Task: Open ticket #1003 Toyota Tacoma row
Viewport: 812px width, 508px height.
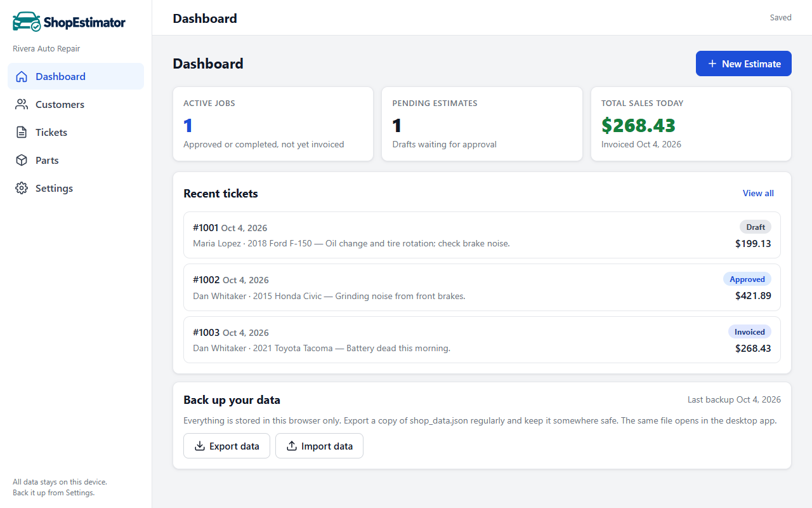Action: tap(482, 340)
